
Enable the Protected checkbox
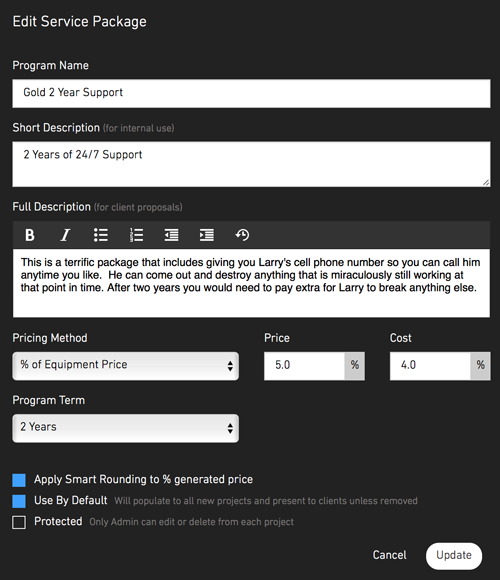pos(19,522)
